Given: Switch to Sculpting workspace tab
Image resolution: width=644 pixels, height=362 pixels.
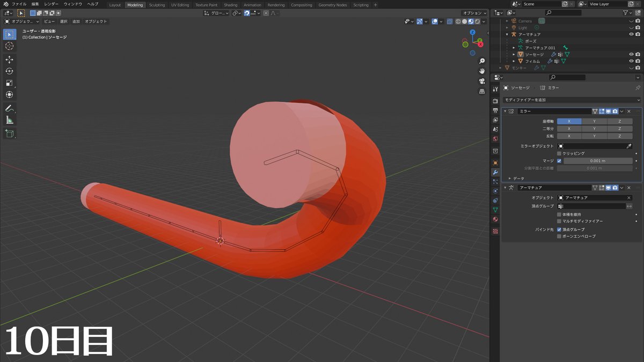Looking at the screenshot, I should [x=157, y=5].
